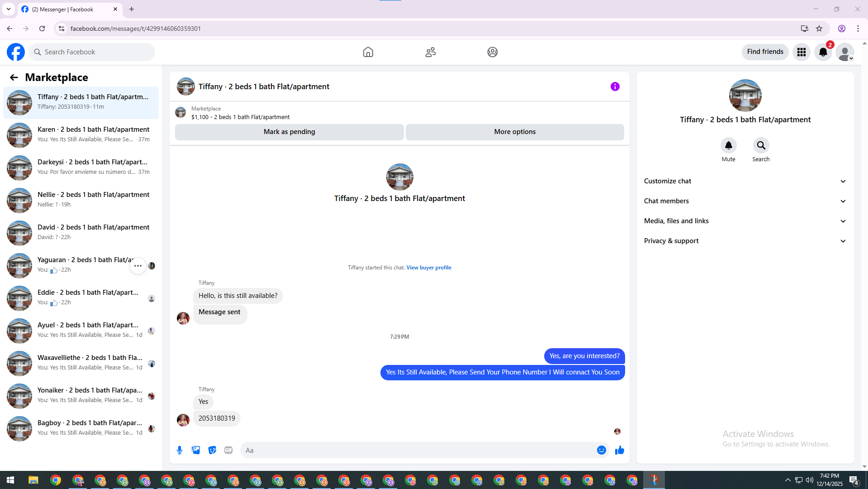This screenshot has width=868, height=489.
Task: Expand Media, files and links section
Action: tap(745, 221)
